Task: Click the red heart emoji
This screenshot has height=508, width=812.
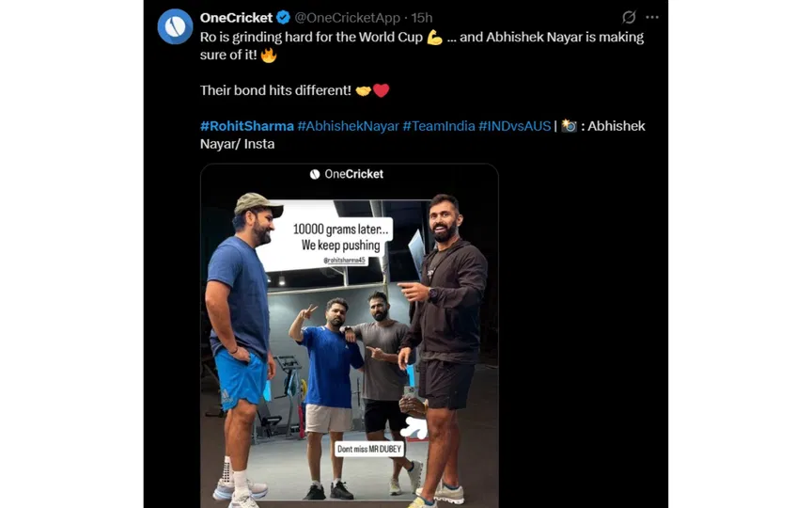Action: 381,90
